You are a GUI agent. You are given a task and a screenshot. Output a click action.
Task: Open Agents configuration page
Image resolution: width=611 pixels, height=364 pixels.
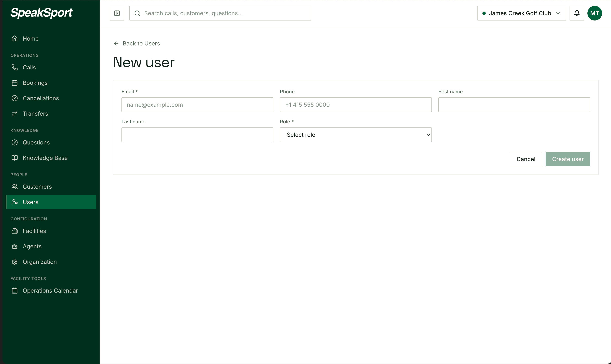click(x=51, y=247)
